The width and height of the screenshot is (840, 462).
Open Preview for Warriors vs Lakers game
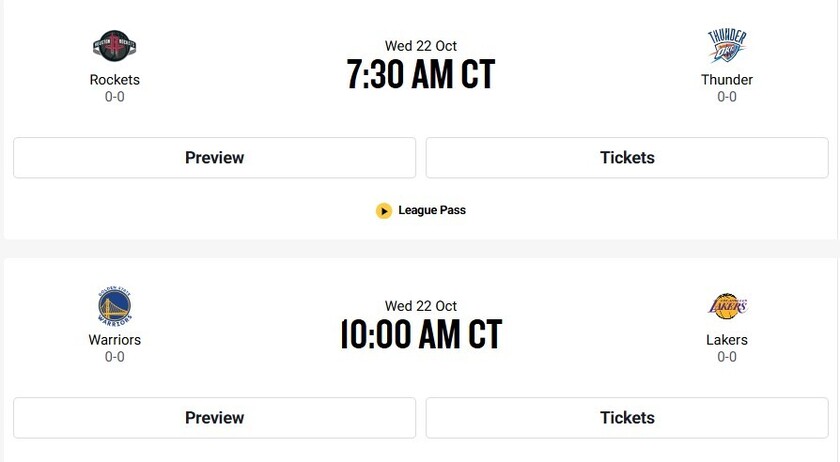214,418
